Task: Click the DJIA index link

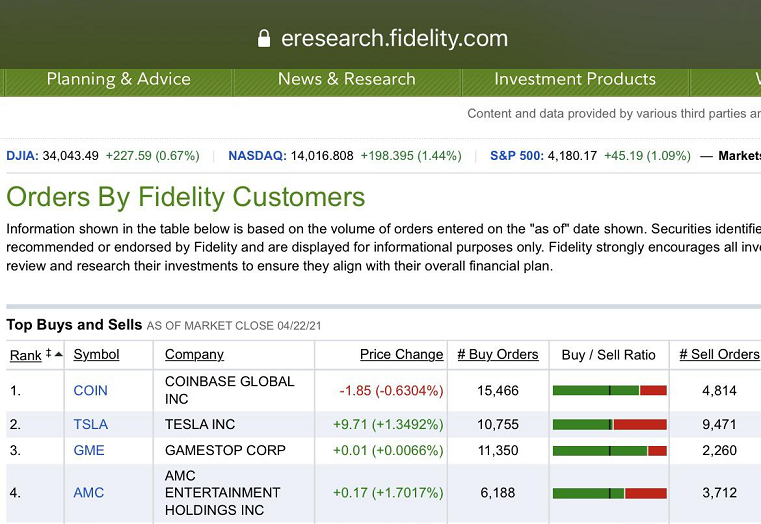Action: 22,156
